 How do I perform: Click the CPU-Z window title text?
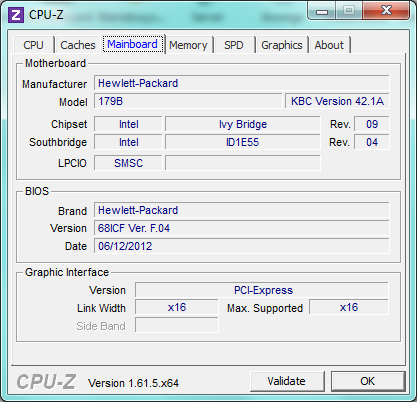46,15
